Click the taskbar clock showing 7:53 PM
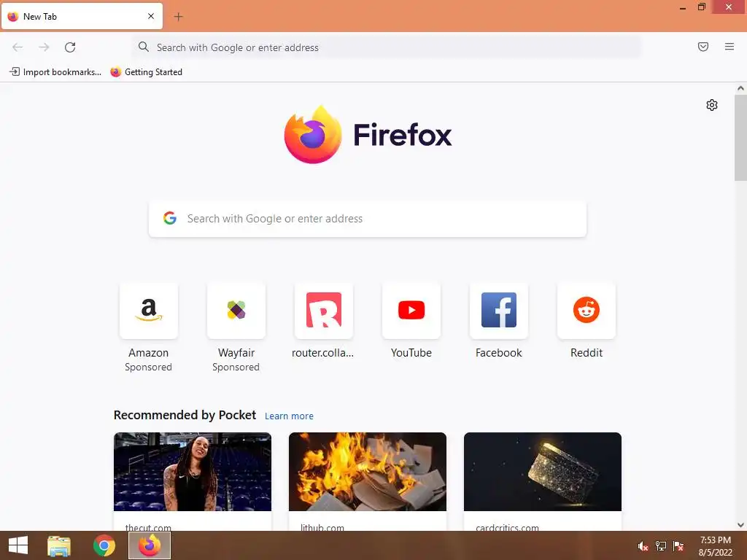Image resolution: width=747 pixels, height=560 pixels. coord(715,546)
